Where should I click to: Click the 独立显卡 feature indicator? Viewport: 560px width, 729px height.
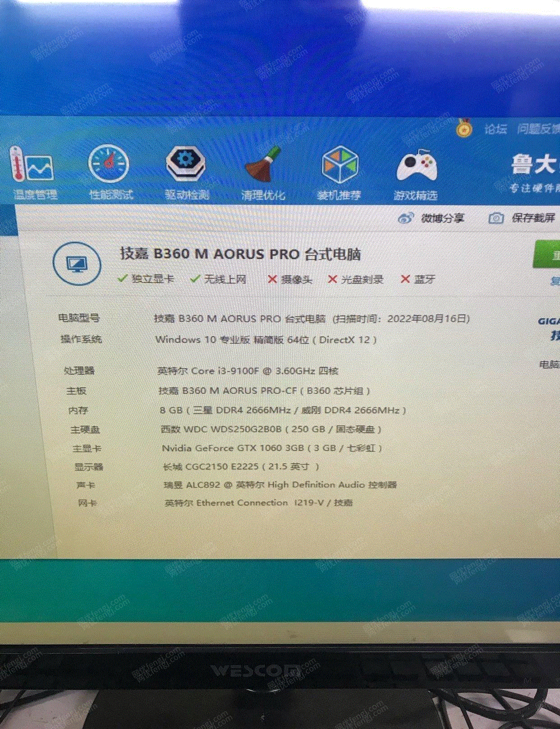(146, 279)
